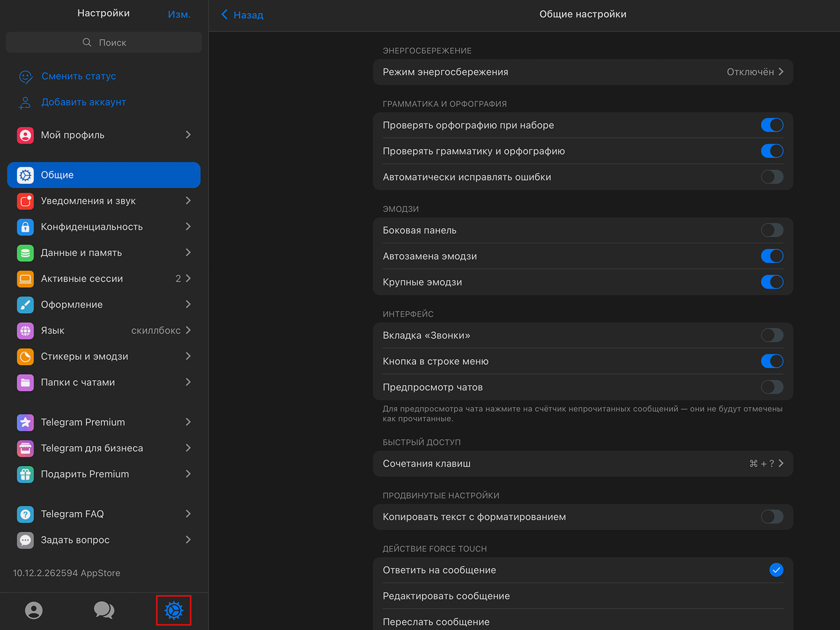
Task: Click chevron on Данные и память row
Action: 188,253
